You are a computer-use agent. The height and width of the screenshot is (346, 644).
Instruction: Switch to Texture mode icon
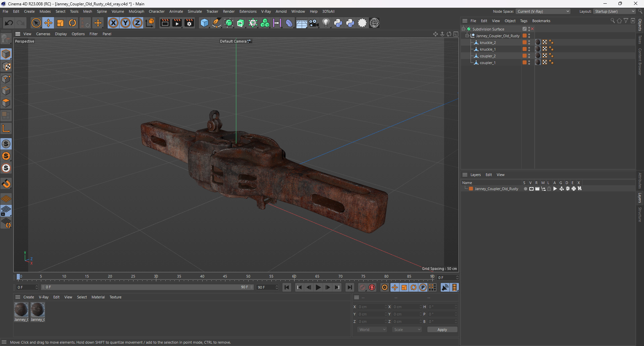click(x=6, y=66)
